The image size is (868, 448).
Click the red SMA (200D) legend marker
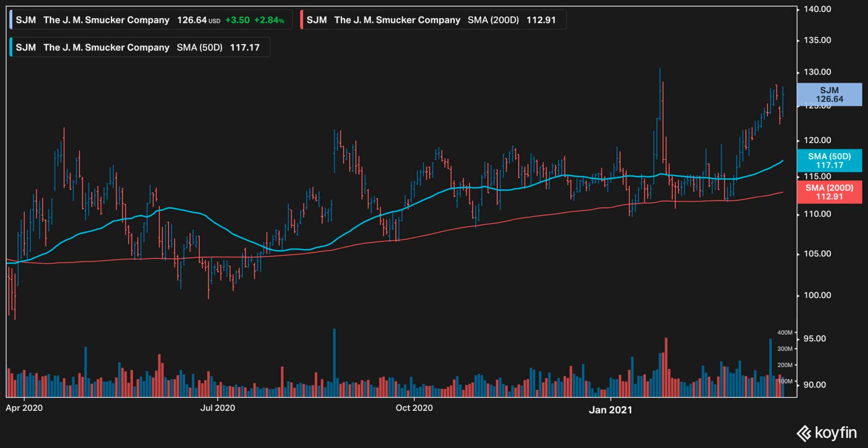301,20
